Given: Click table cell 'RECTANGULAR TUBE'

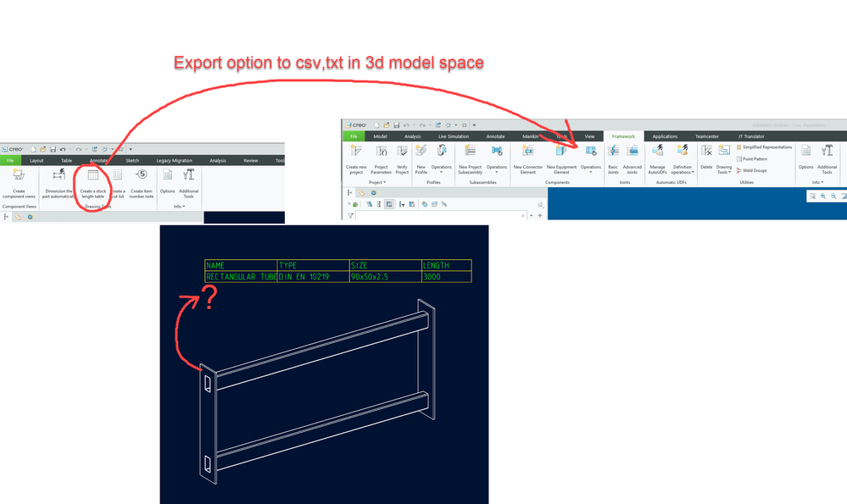Looking at the screenshot, I should pyautogui.click(x=241, y=277).
